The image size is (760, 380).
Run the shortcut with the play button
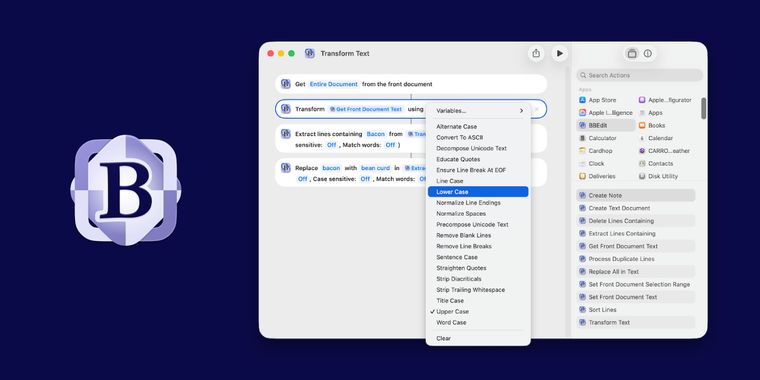click(x=560, y=53)
